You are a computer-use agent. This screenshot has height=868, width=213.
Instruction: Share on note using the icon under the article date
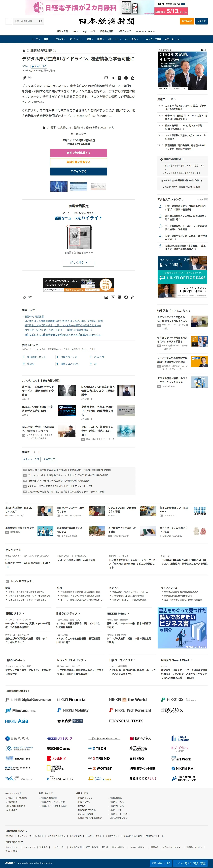[x=113, y=78]
